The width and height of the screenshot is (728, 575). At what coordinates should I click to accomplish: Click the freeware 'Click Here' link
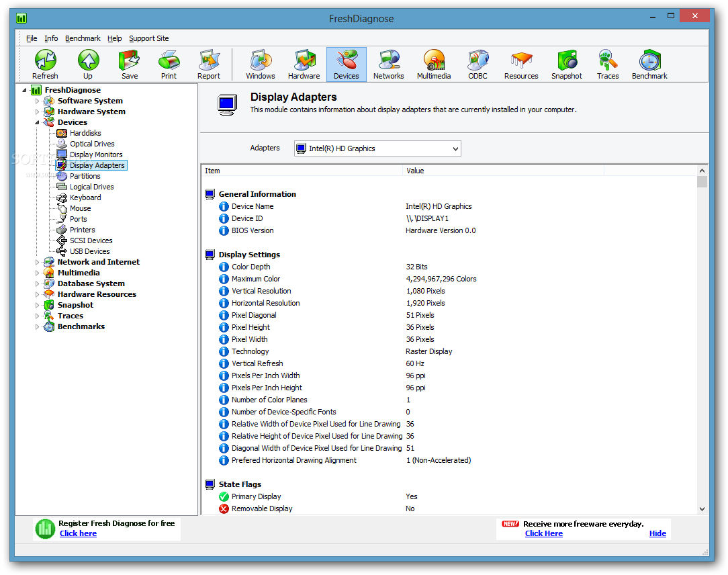544,533
